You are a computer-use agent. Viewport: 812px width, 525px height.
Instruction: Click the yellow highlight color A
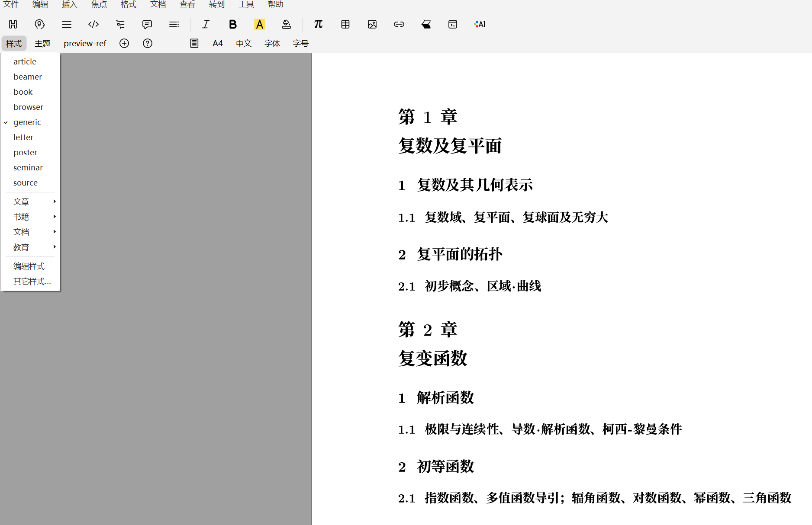259,24
